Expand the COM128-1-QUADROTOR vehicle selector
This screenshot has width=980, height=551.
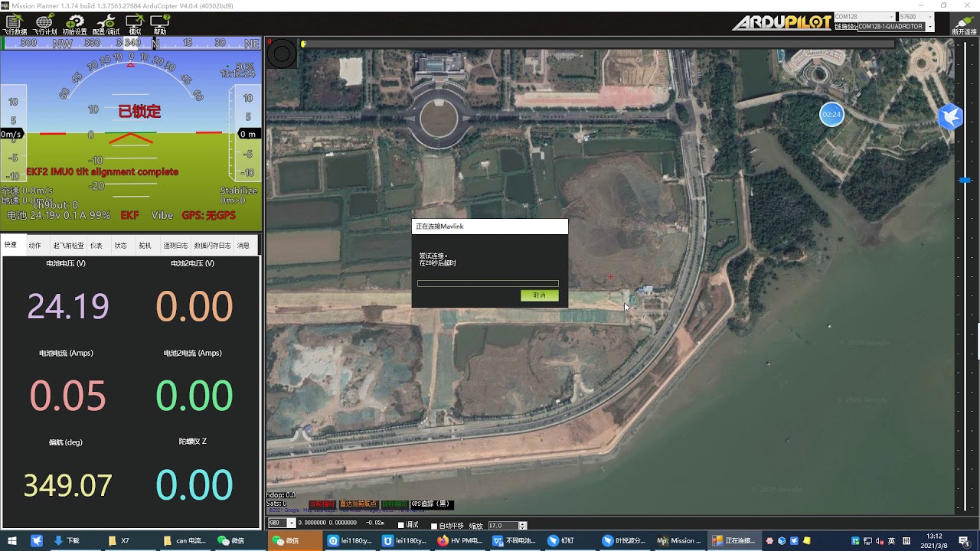pyautogui.click(x=929, y=27)
